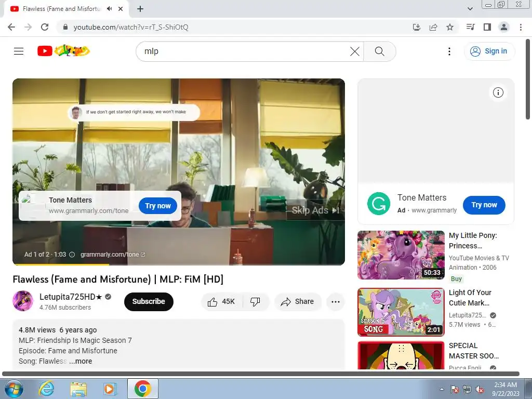Viewport: 532px width, 399px height.
Task: Launch Internet Explorer from the taskbar
Action: [46, 389]
